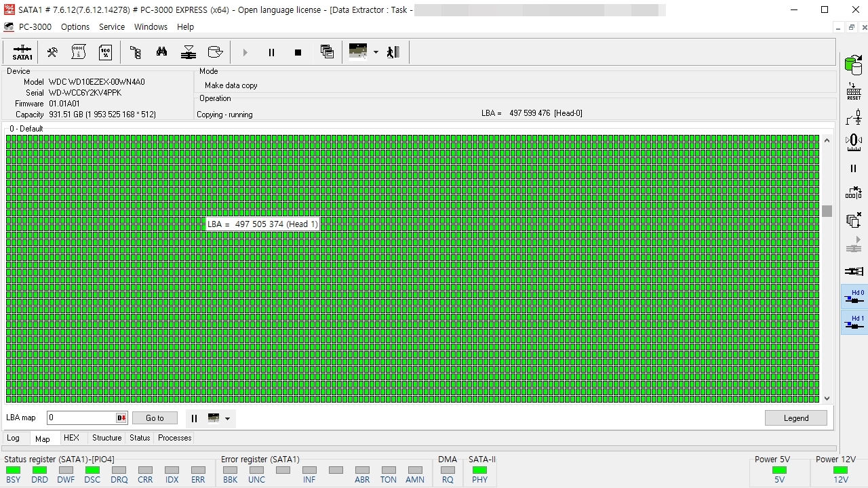Click the Go to button

(155, 418)
